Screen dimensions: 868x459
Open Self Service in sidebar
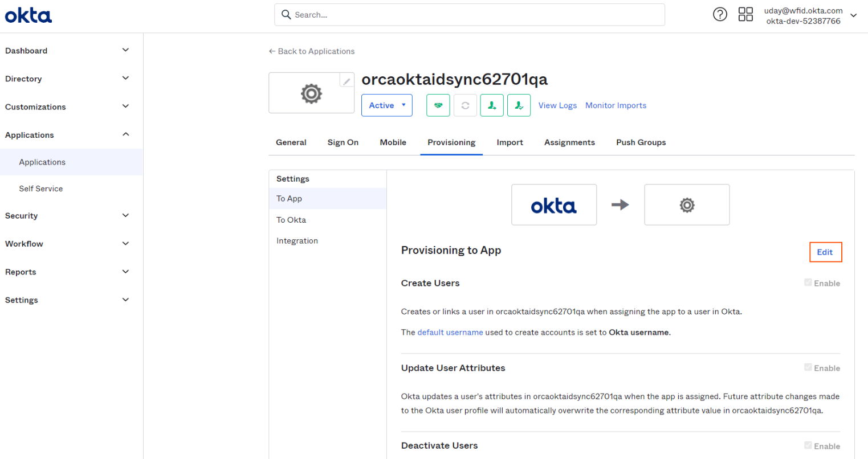click(x=71, y=188)
